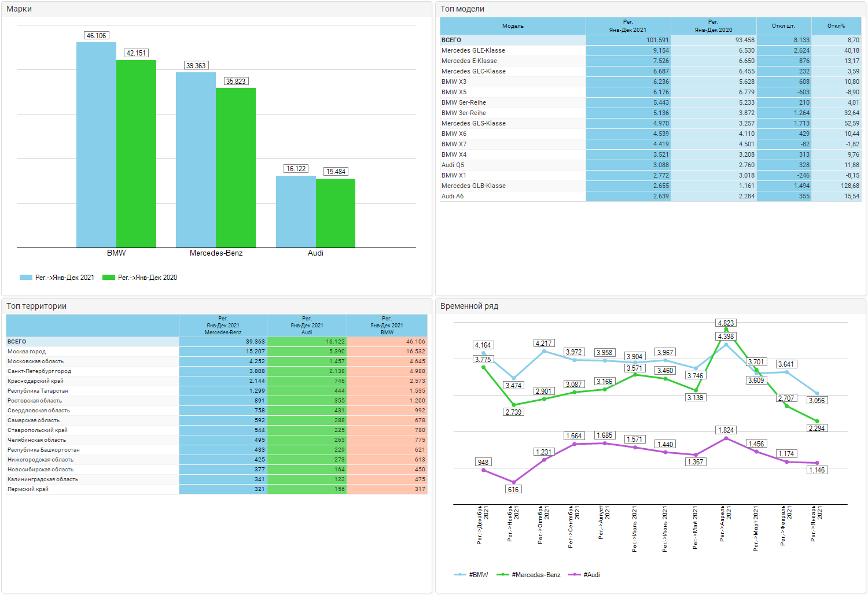This screenshot has width=868, height=613.
Task: Select the Mercedes GLE-Klasse row
Action: coord(650,50)
